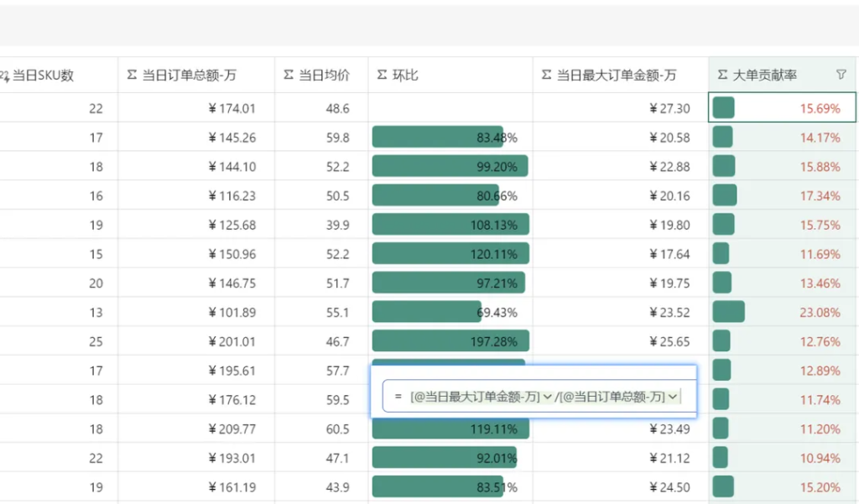
Task: Open dropdown of 当日最大订单金额-万 formula token
Action: click(547, 397)
